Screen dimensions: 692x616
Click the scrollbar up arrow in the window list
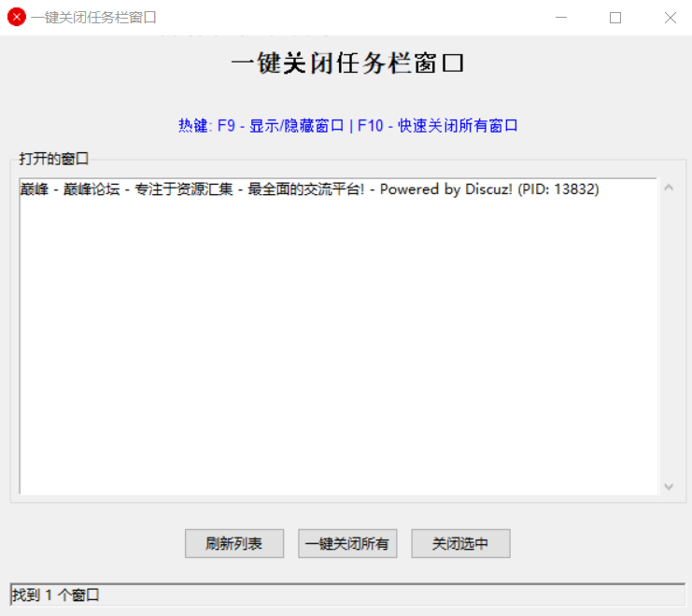[x=668, y=188]
